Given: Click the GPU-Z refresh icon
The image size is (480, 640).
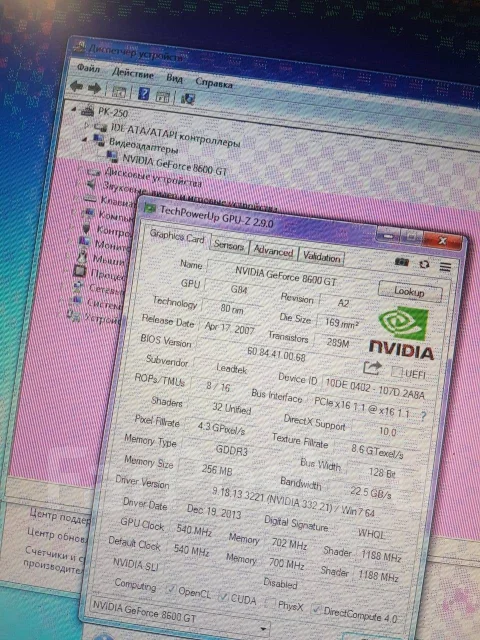Looking at the screenshot, I should tap(424, 264).
